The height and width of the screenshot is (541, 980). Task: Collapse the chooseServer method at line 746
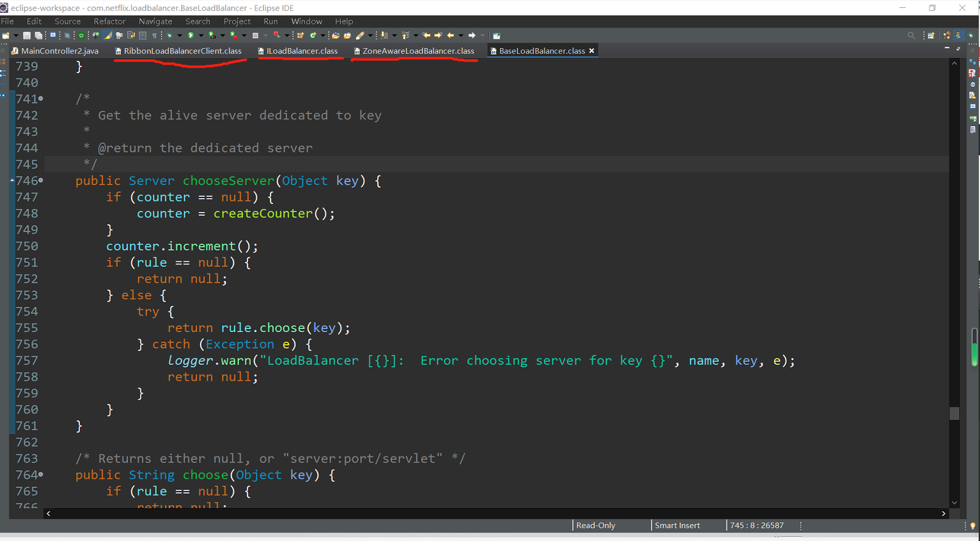click(x=41, y=180)
